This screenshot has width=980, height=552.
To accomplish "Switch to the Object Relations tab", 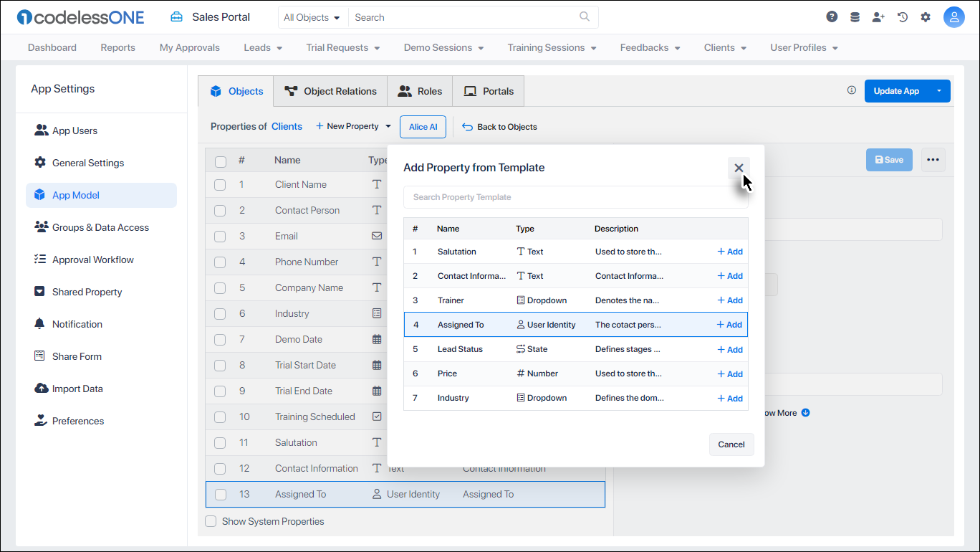I will click(330, 91).
